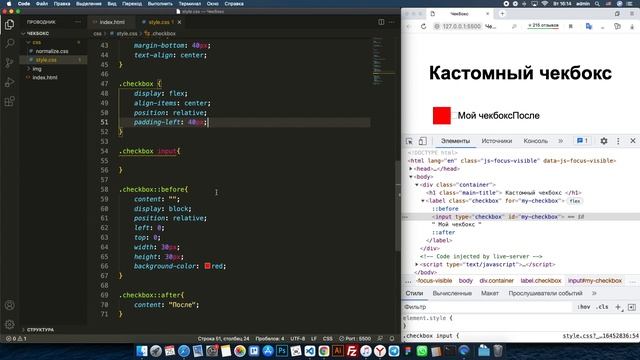Open the style.css source link in Styles

pyautogui.click(x=600, y=336)
